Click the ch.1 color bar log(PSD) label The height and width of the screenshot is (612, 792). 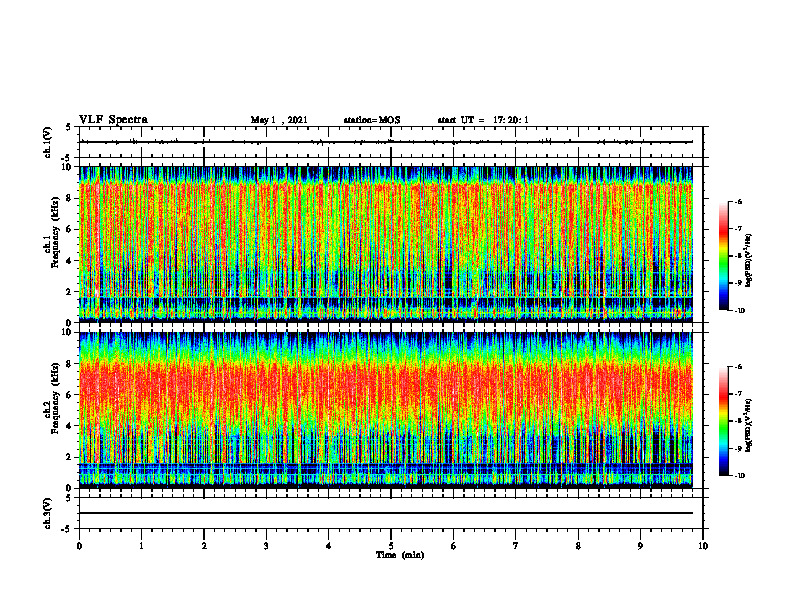pos(749,259)
